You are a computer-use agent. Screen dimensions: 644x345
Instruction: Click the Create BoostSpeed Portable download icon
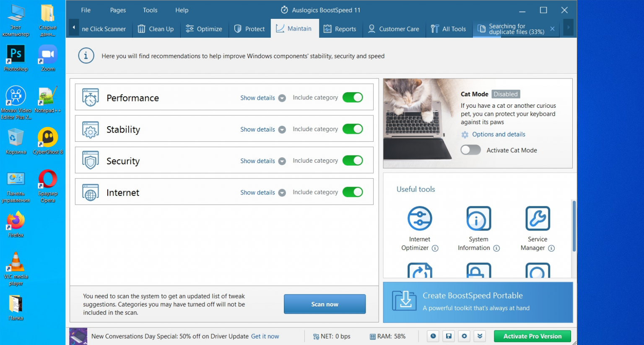click(x=405, y=301)
